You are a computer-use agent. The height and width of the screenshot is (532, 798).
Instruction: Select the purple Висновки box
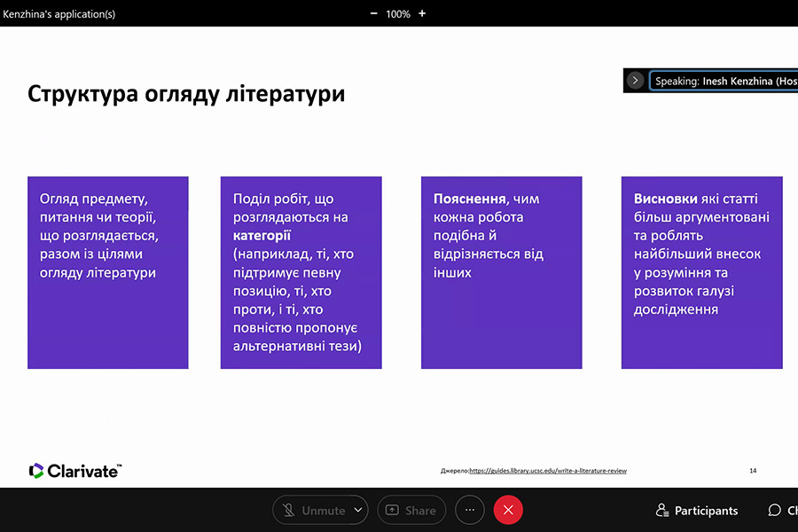click(701, 272)
